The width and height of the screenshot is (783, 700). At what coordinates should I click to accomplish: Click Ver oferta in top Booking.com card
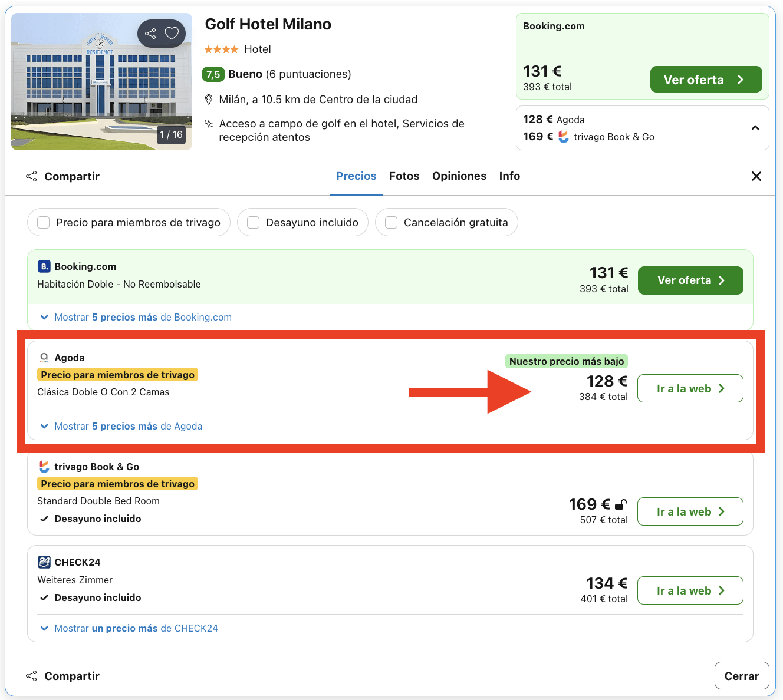click(x=706, y=80)
